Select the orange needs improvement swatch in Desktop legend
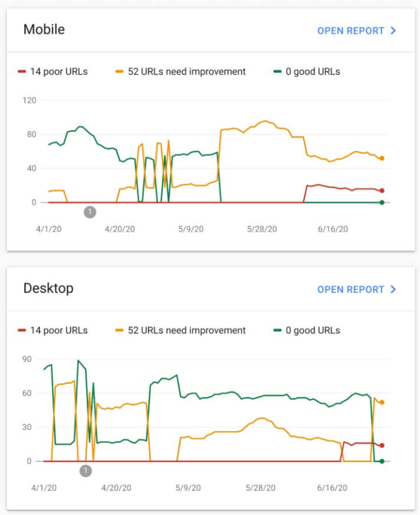 click(119, 330)
